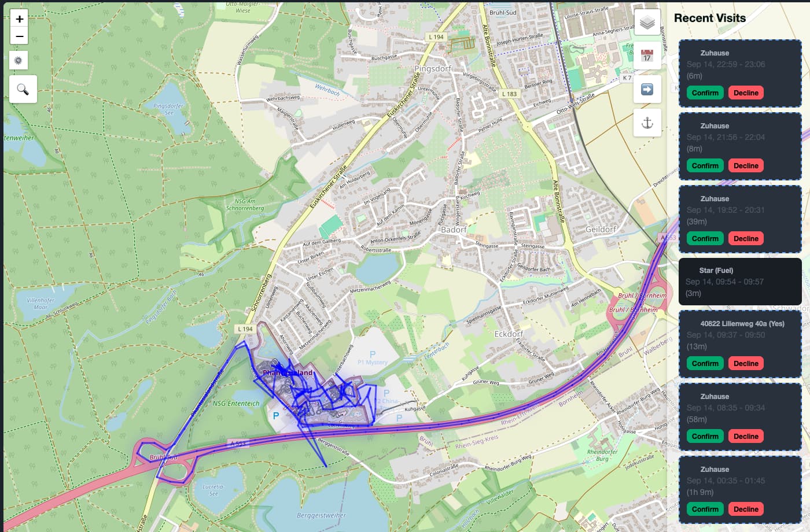810x532 pixels.
Task: Decline the 39-minute Zuhause visit
Action: click(x=746, y=238)
